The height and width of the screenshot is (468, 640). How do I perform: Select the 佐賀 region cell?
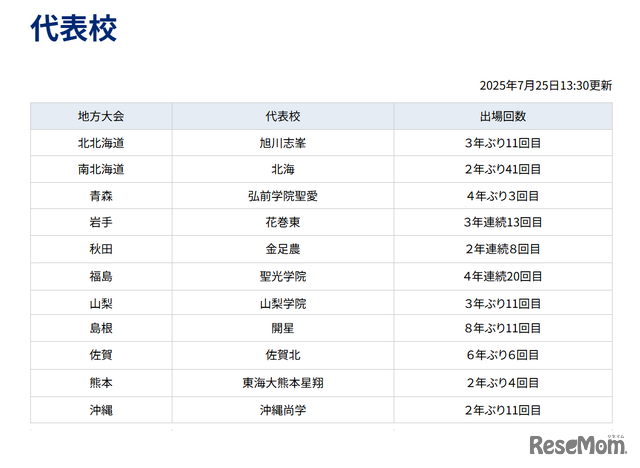[101, 355]
